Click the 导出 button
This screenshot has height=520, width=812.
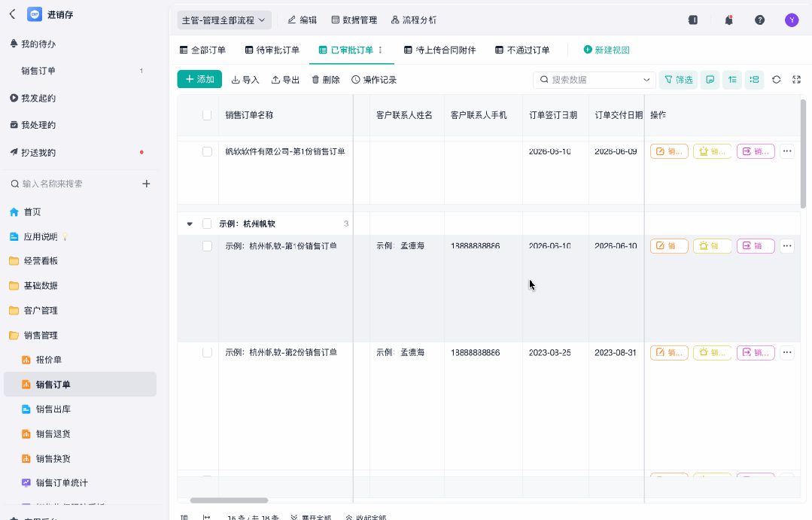click(x=285, y=80)
